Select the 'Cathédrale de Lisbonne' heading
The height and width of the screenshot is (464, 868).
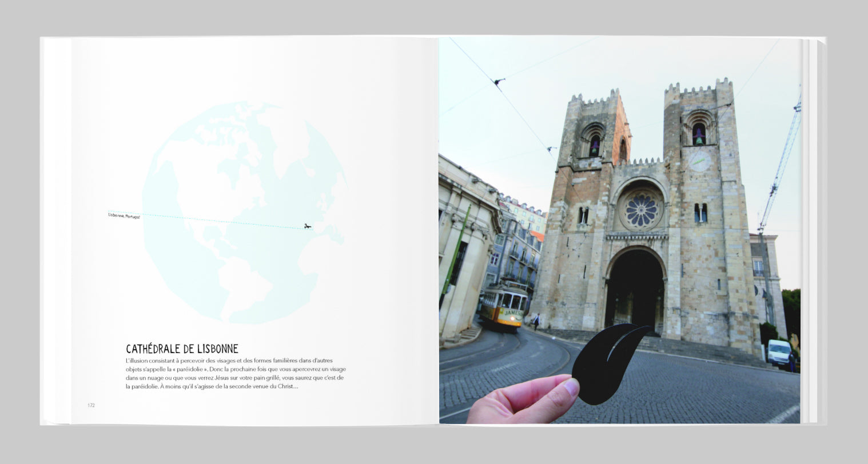point(182,349)
